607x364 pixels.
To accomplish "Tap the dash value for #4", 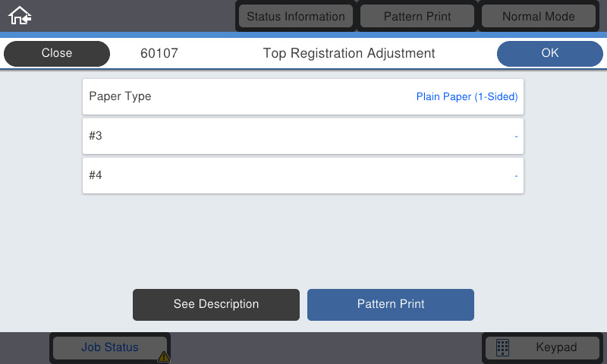I will click(516, 176).
